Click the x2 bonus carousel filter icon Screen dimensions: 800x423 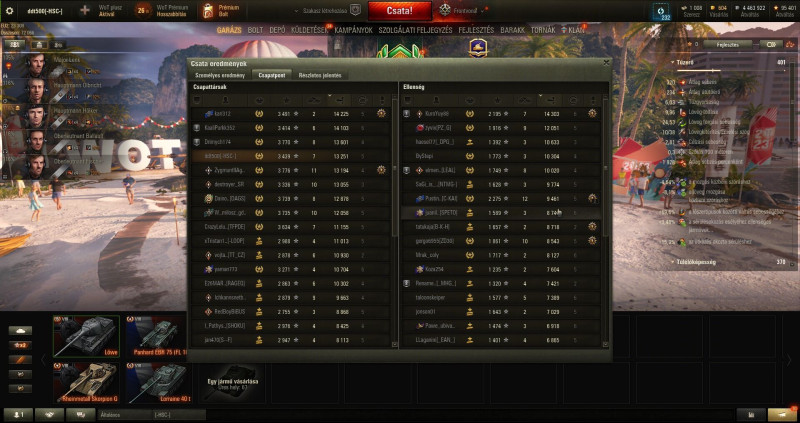20,345
